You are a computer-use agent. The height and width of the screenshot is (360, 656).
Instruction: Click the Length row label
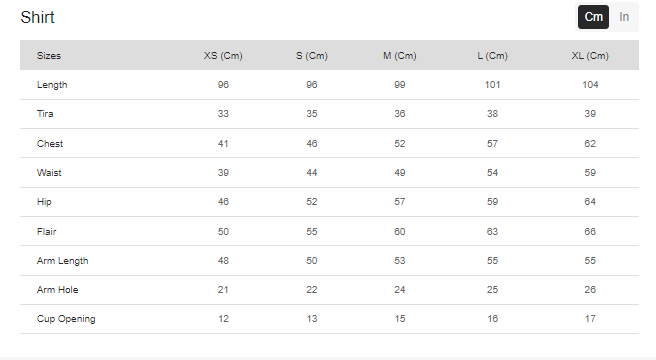click(x=52, y=85)
